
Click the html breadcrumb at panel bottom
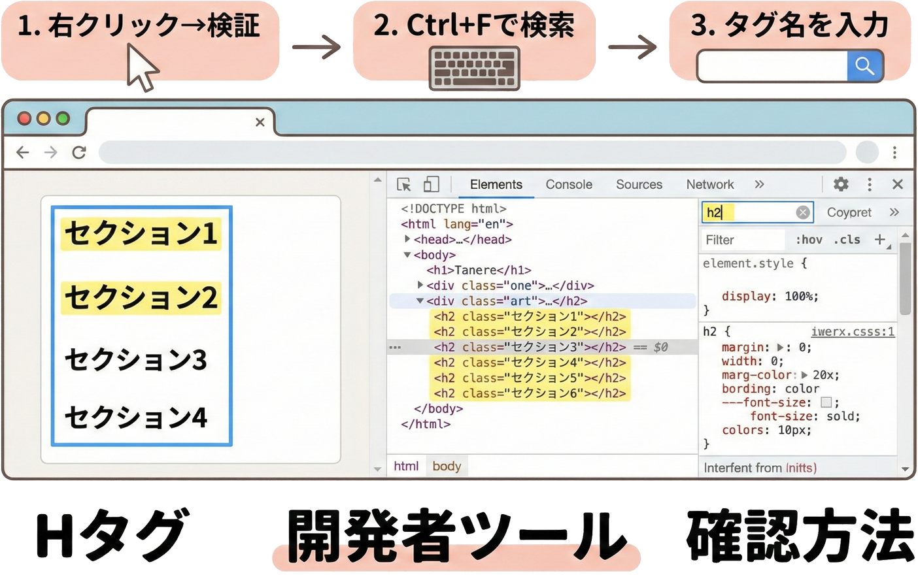coord(406,466)
